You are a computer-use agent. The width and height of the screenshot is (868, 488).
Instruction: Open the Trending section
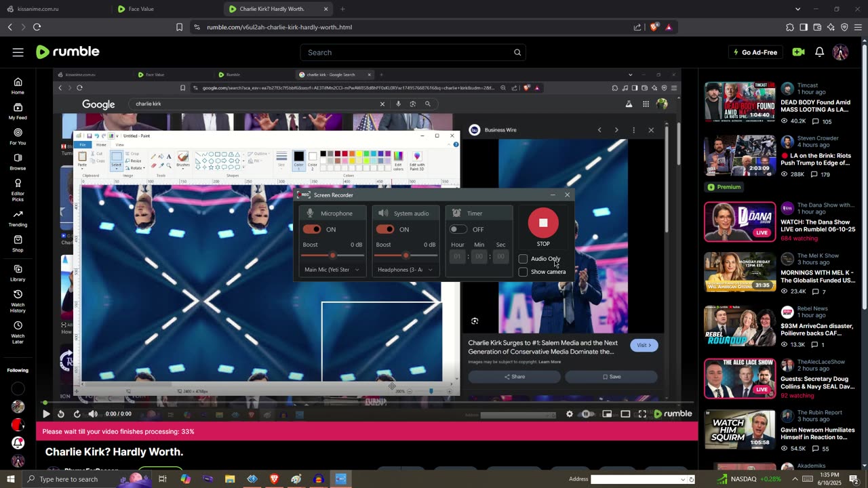[x=18, y=218]
